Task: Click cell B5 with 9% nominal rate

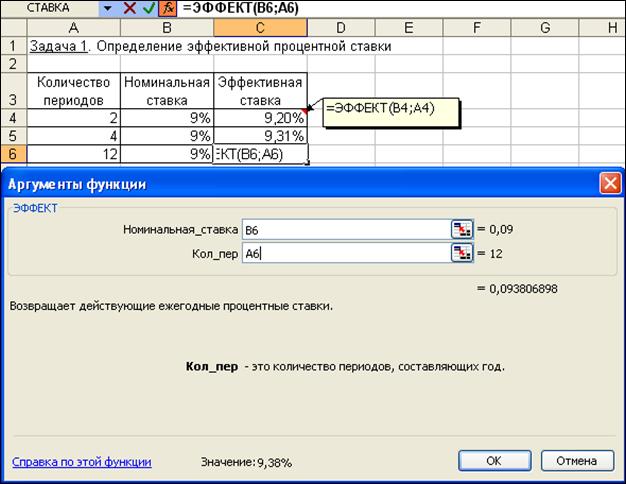Action: pyautogui.click(x=167, y=136)
